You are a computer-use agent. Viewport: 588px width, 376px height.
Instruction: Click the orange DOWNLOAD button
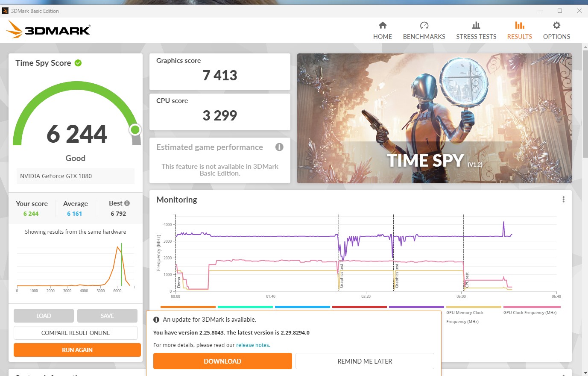[x=222, y=361]
